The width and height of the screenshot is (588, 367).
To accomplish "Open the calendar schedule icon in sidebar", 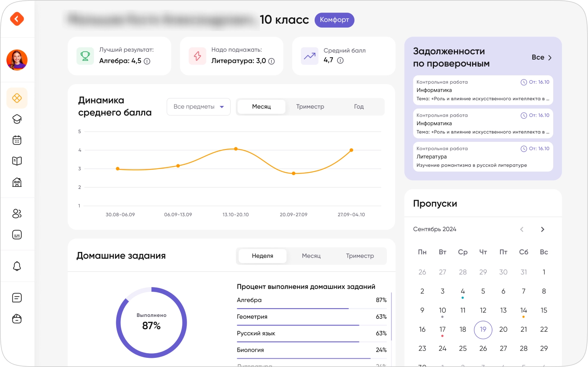I will [17, 140].
